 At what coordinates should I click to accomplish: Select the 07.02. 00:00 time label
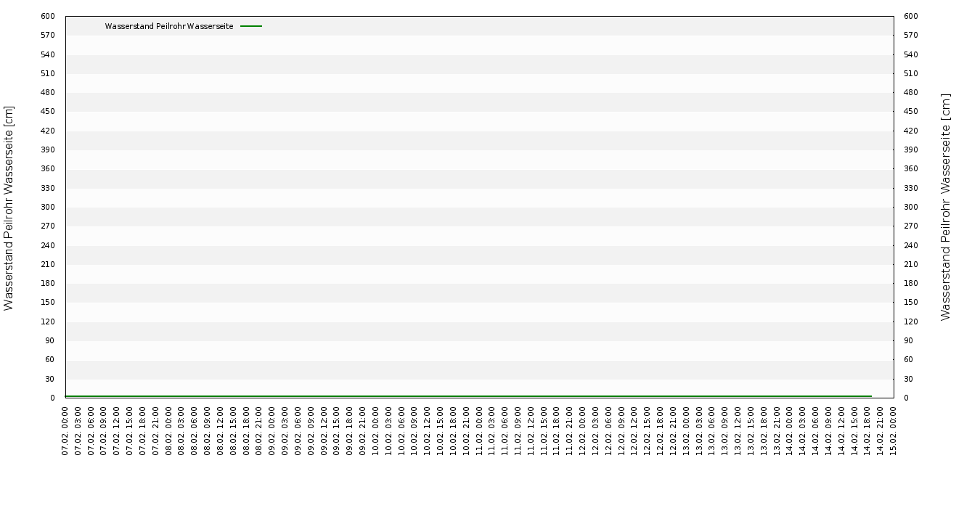(65, 431)
